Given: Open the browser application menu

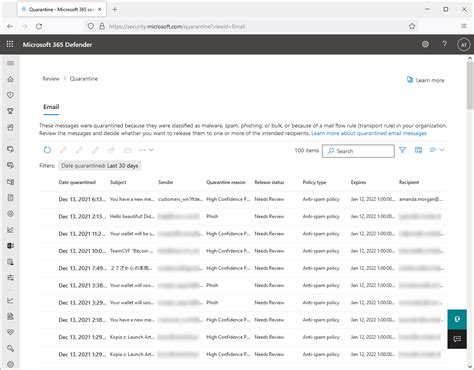Looking at the screenshot, I should pyautogui.click(x=464, y=26).
